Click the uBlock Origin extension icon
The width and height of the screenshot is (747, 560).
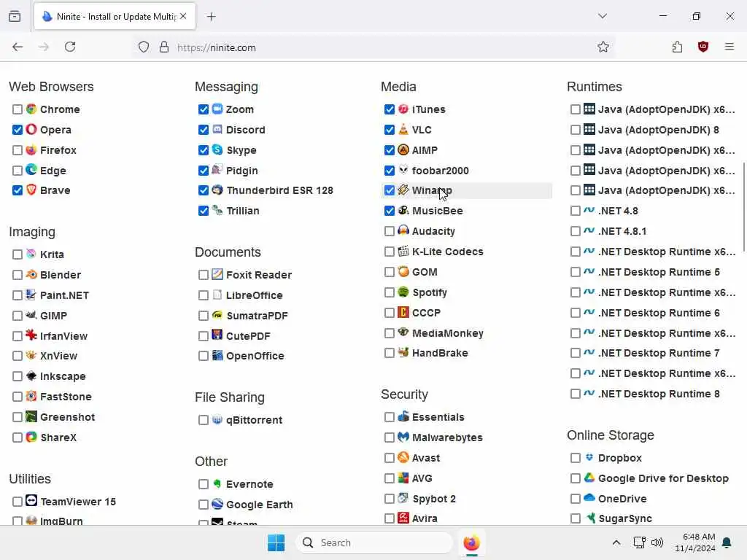(703, 47)
